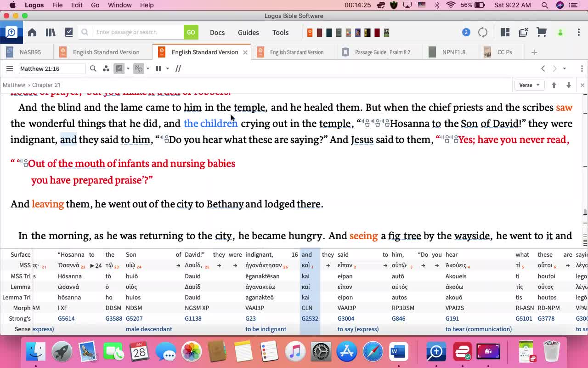Click the morph code VAAI3P under indignant

pyautogui.click(x=254, y=308)
